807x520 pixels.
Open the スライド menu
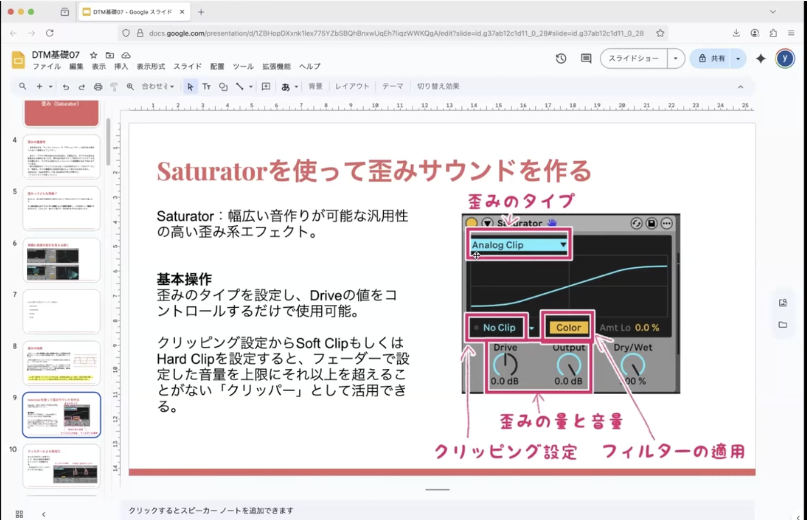pos(187,67)
